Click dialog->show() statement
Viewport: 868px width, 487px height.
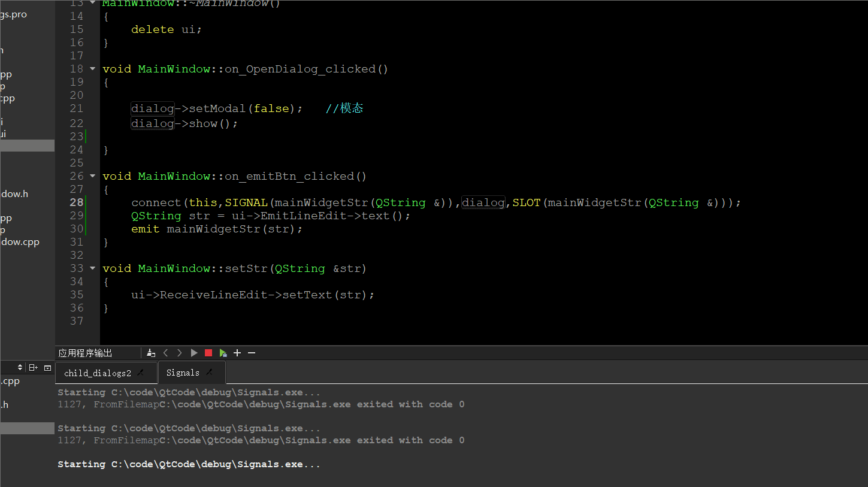coord(185,123)
